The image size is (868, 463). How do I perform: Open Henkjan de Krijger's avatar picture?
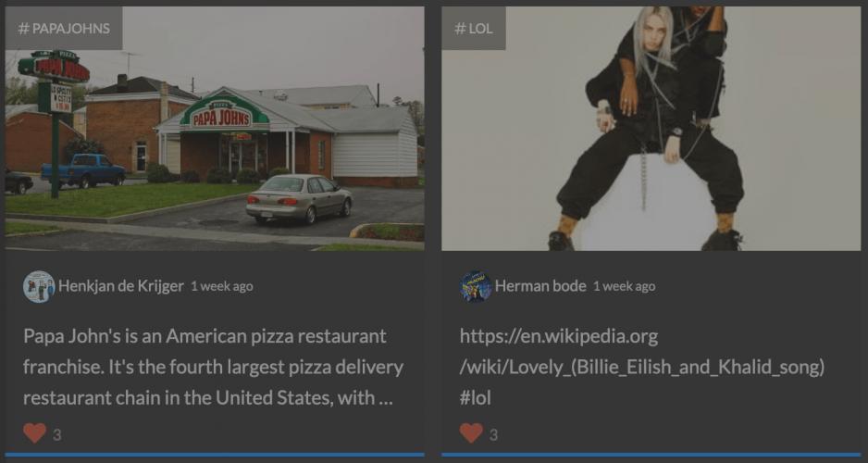(x=39, y=286)
